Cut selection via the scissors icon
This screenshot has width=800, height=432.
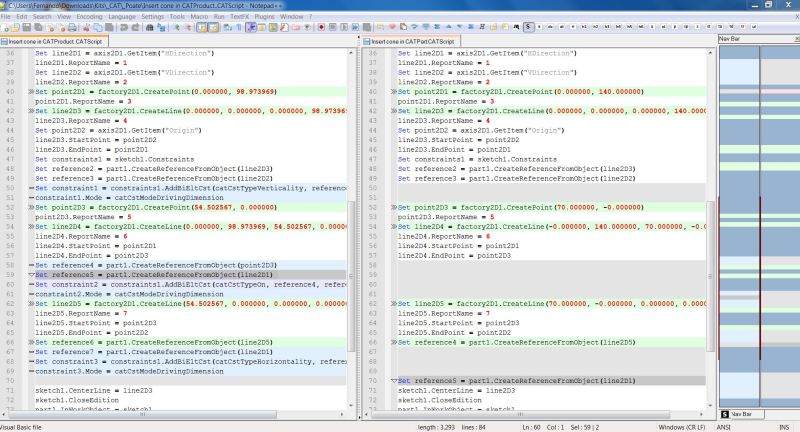coord(86,27)
